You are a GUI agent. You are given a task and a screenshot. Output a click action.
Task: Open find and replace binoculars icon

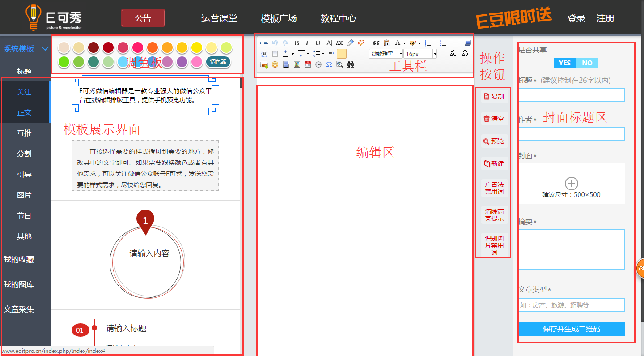[351, 64]
